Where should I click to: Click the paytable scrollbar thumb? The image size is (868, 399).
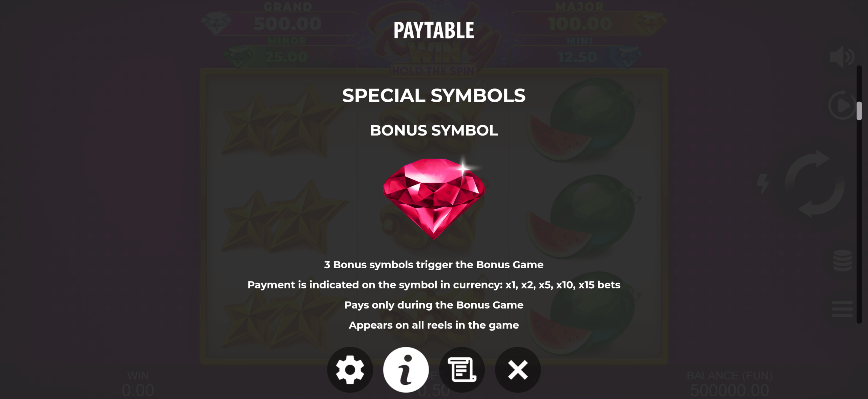859,111
